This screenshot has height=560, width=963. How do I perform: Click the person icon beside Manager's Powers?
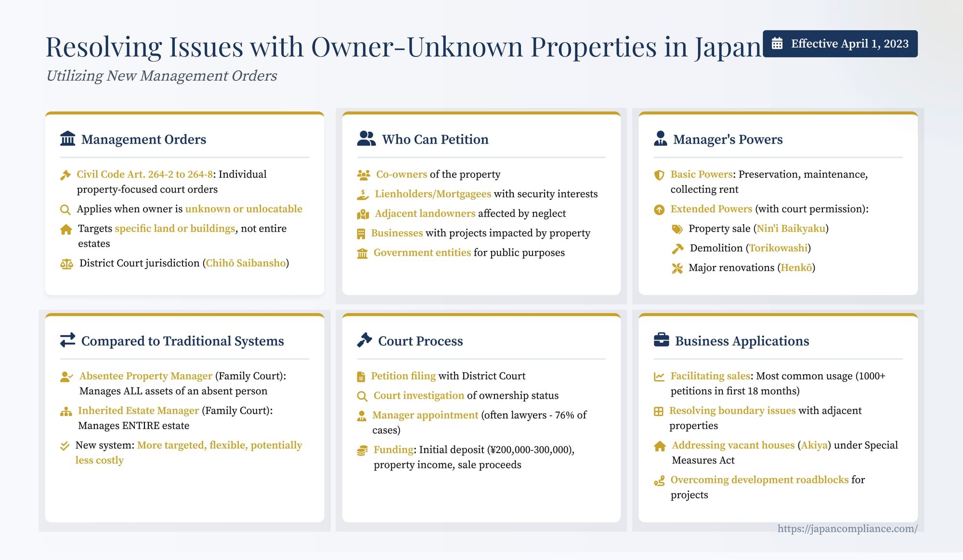(661, 139)
